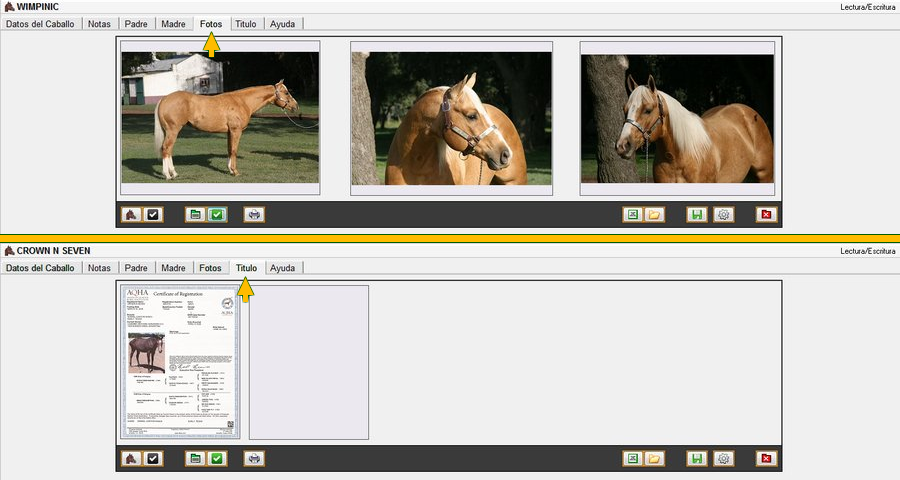The height and width of the screenshot is (480, 900).
Task: Open Notas tab for WIMPINIC
Action: coord(99,24)
